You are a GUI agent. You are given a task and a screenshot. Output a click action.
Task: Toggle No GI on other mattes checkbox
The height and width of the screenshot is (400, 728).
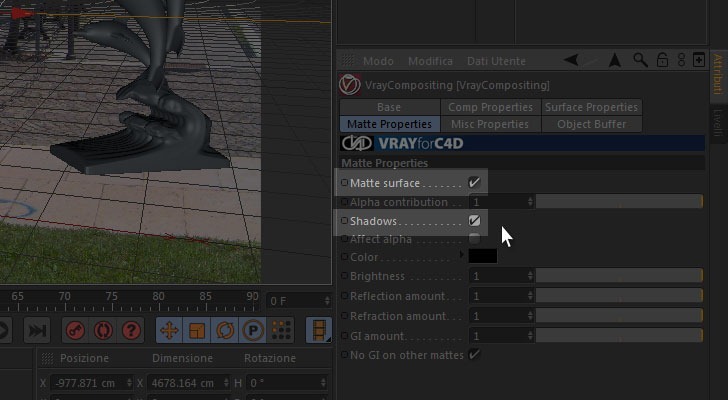click(474, 355)
